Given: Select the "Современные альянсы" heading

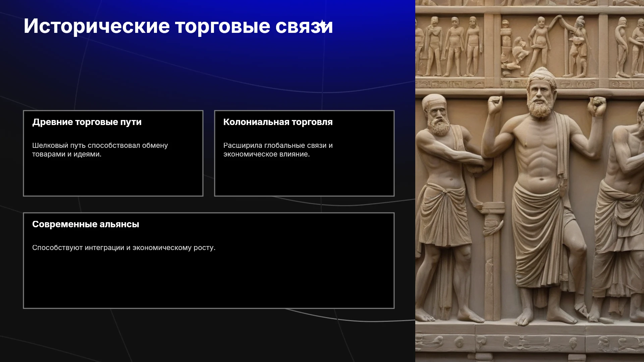Looking at the screenshot, I should tap(86, 224).
